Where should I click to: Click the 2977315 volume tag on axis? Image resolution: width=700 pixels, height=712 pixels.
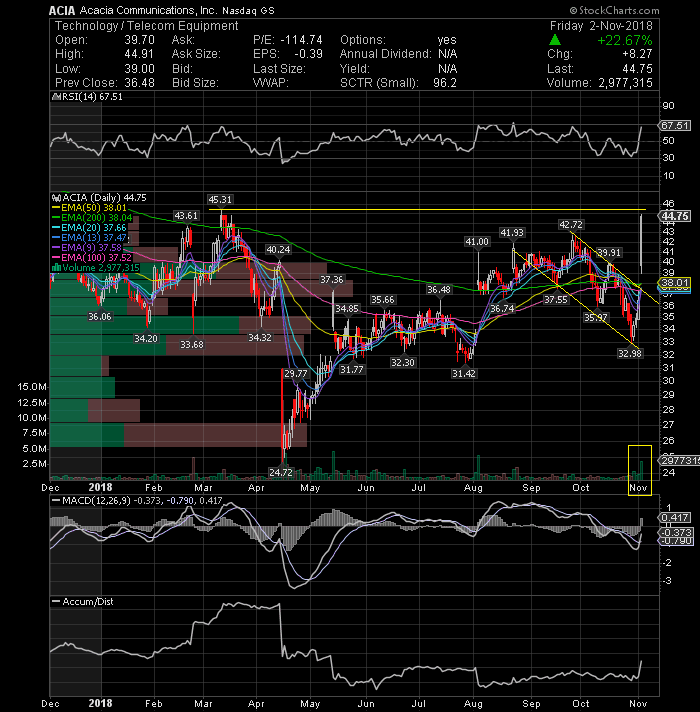pyautogui.click(x=679, y=460)
